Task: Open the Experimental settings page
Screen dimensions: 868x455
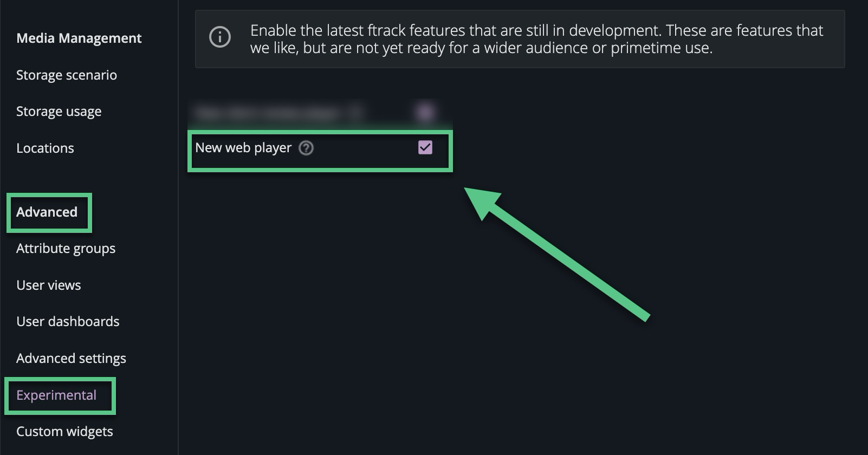Action: [x=56, y=395]
